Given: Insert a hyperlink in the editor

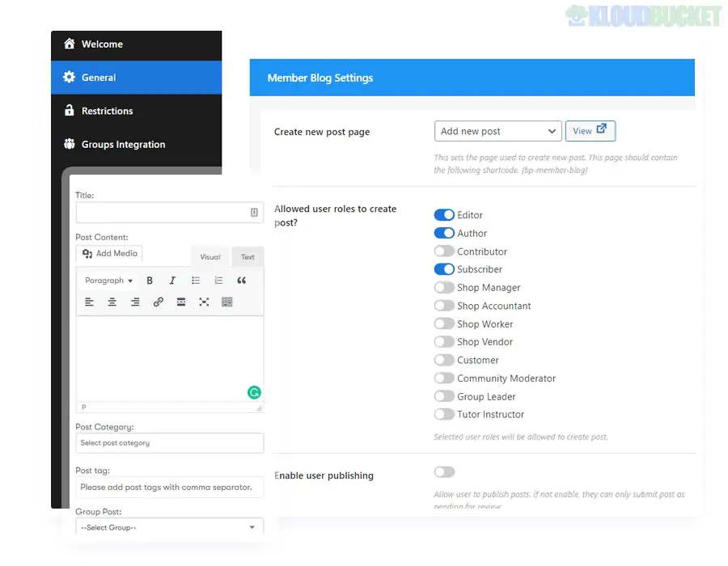Looking at the screenshot, I should pos(159,302).
